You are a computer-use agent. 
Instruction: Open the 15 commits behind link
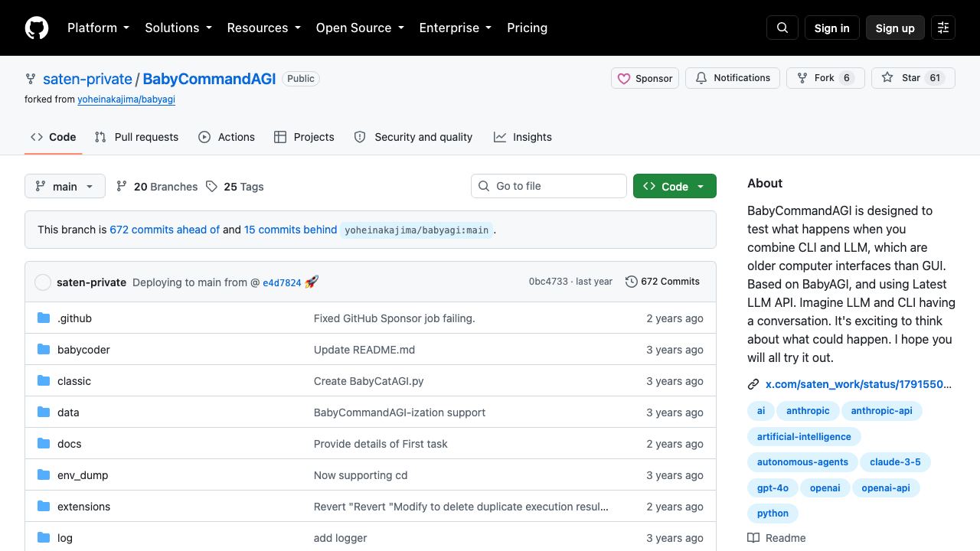(291, 230)
